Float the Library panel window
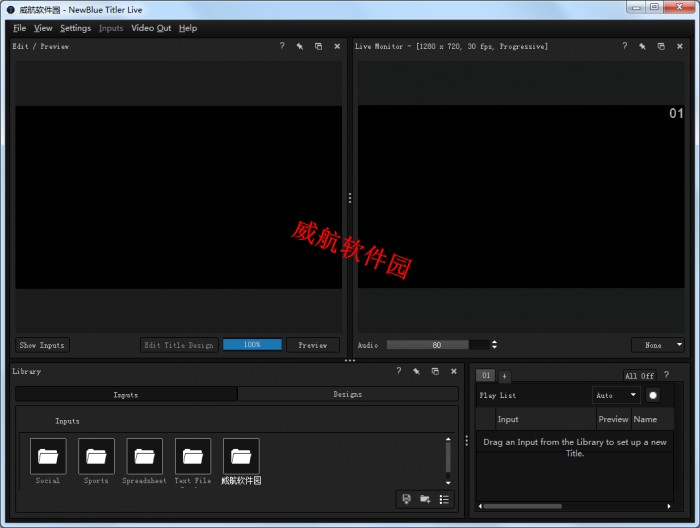 click(x=435, y=371)
